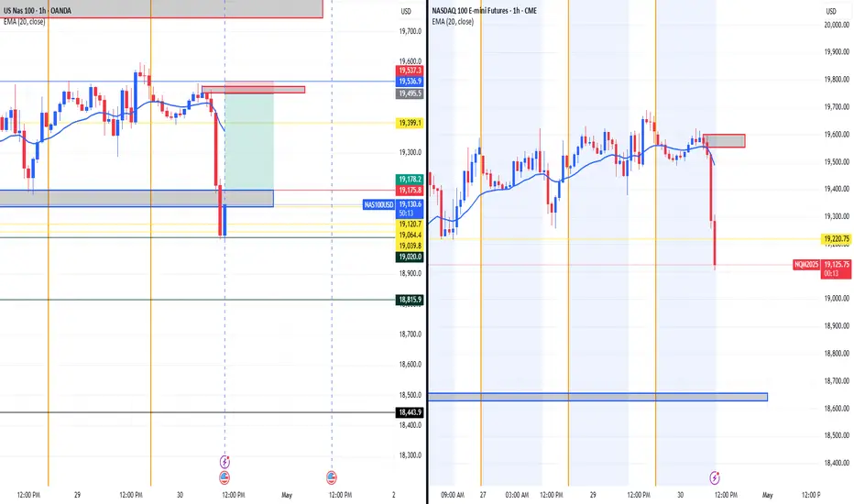Click the NQM2025 symbol price label
854x504 pixels.
(x=806, y=264)
